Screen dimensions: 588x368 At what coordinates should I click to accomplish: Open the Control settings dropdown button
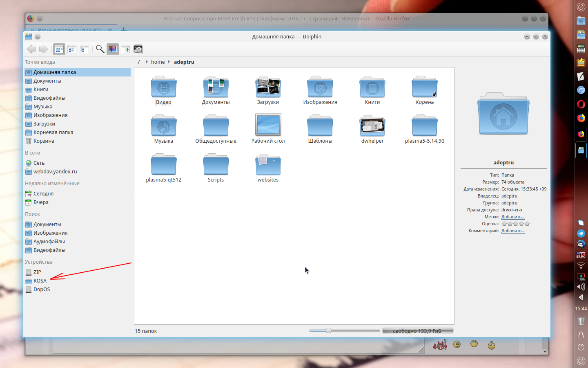(138, 49)
